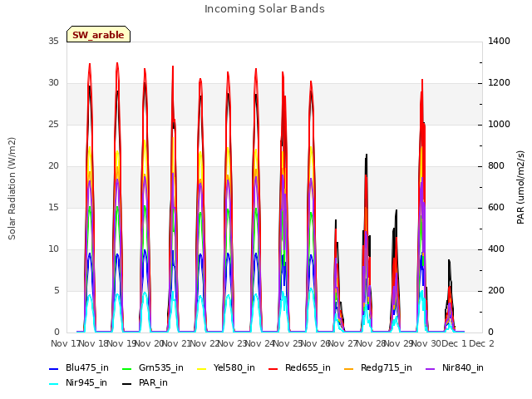
Task: Click the 200 right y-axis tick label
Action: tap(496, 291)
